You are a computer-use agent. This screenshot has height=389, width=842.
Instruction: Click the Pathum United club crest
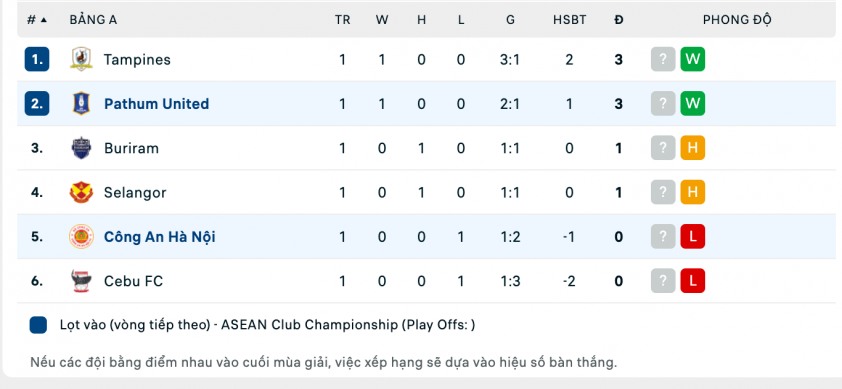[82, 104]
